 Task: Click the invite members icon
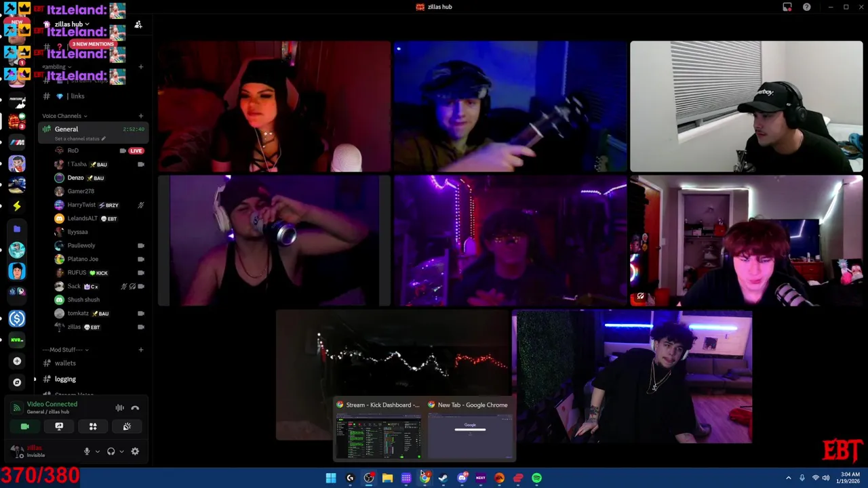pyautogui.click(x=138, y=24)
